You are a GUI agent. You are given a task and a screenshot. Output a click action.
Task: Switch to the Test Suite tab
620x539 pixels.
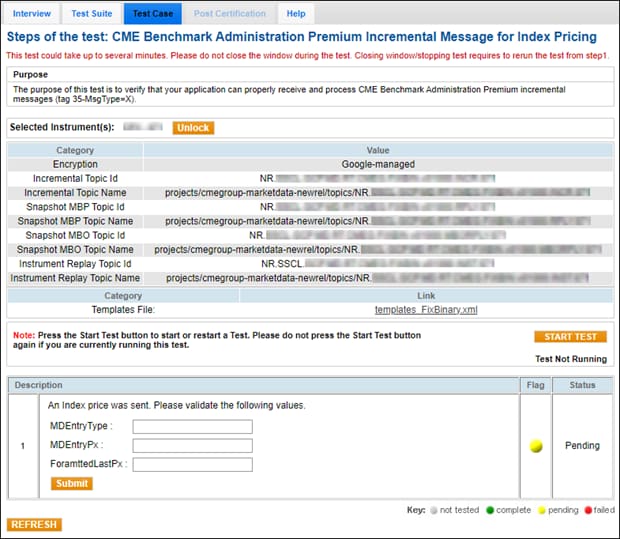[92, 14]
